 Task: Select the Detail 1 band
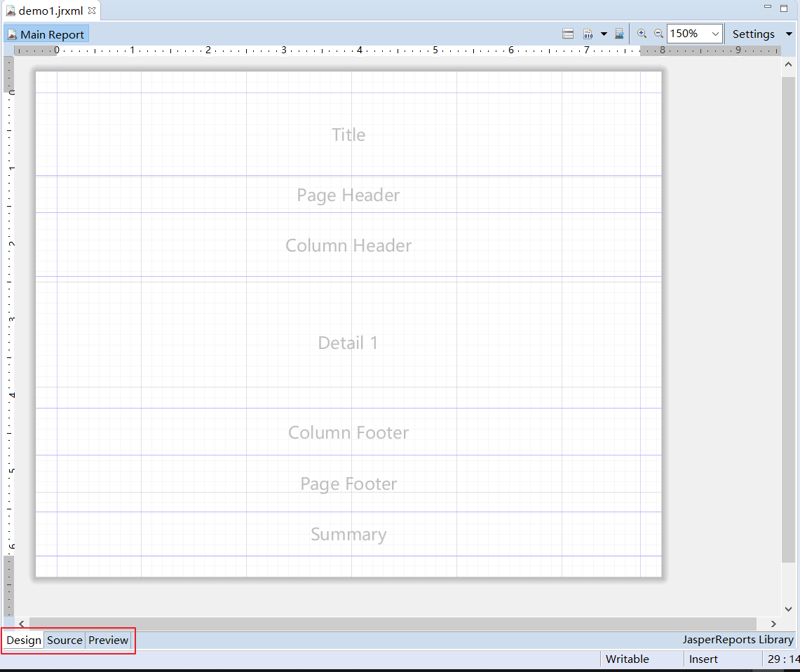[x=348, y=343]
